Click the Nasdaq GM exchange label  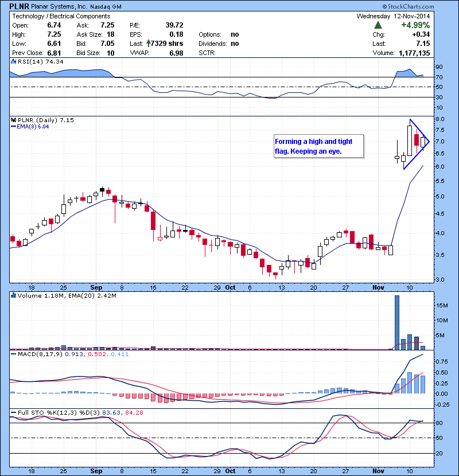pos(106,6)
